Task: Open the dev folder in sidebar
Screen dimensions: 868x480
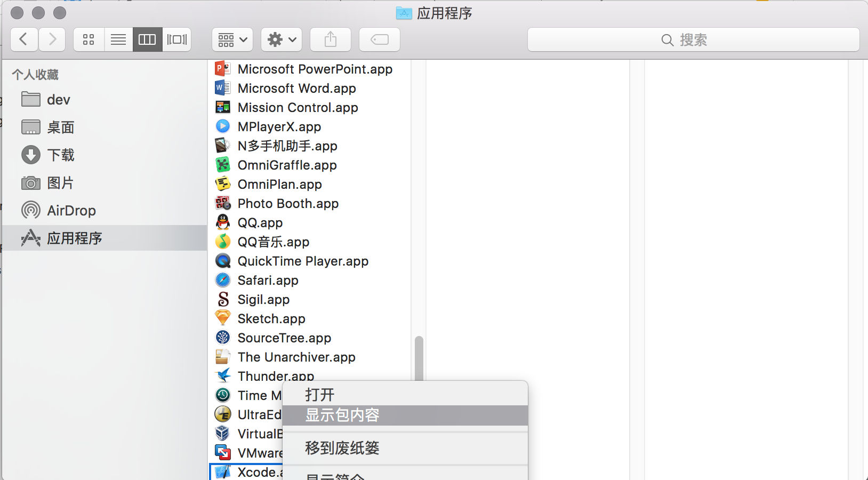Action: [x=105, y=100]
